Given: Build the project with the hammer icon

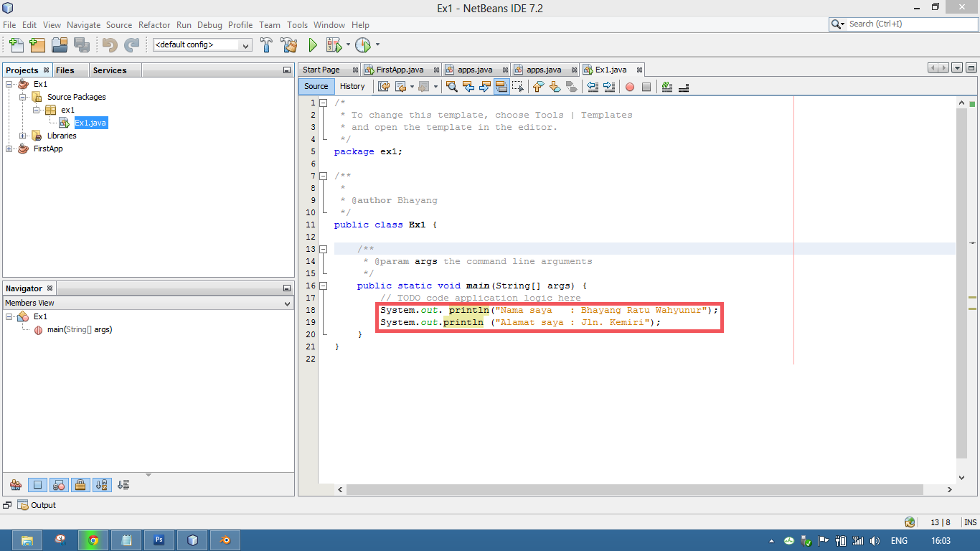Looking at the screenshot, I should (x=265, y=44).
